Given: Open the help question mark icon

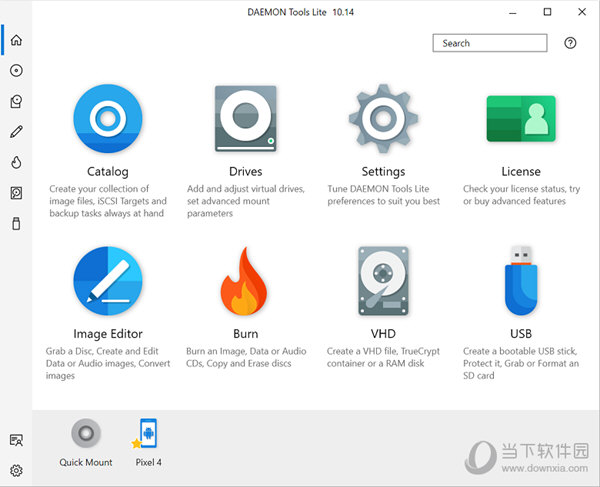Looking at the screenshot, I should pyautogui.click(x=570, y=43).
